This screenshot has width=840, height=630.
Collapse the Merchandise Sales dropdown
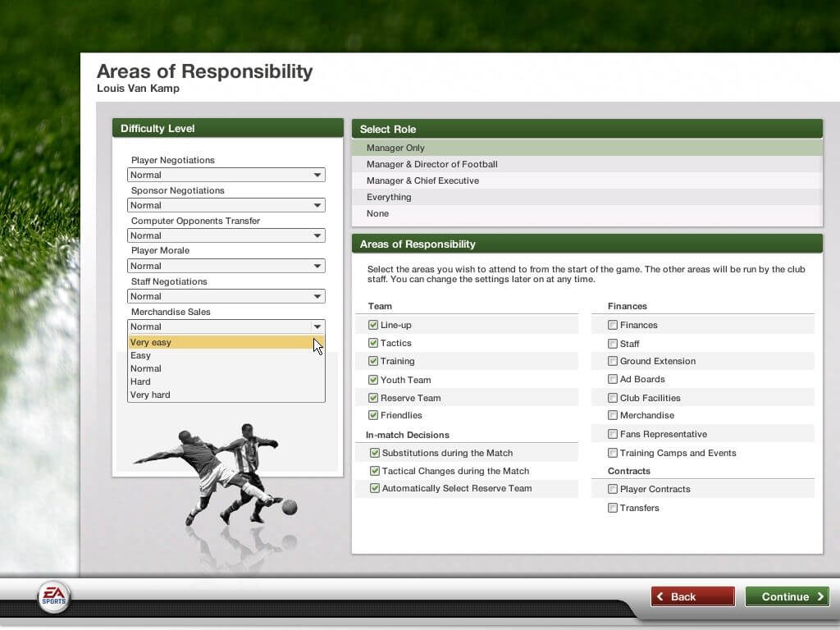(x=226, y=326)
